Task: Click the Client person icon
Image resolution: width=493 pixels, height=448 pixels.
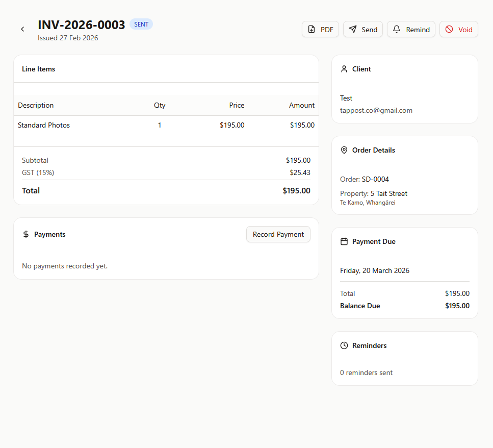Action: (x=344, y=69)
